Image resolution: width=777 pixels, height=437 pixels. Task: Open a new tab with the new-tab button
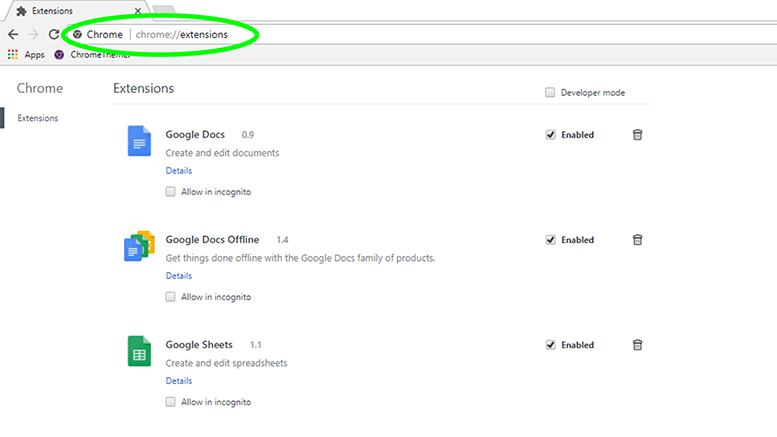pos(164,9)
